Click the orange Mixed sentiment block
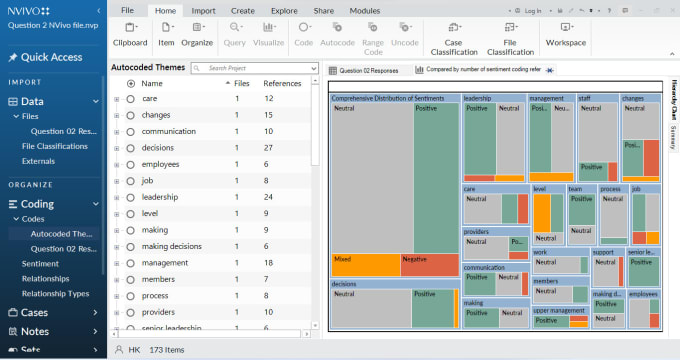 [x=366, y=265]
